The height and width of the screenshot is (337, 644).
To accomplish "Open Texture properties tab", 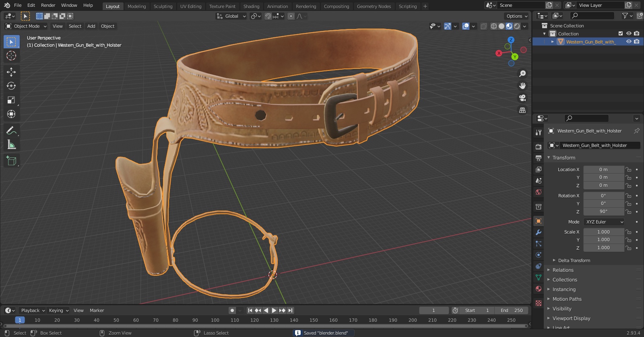I will [539, 303].
